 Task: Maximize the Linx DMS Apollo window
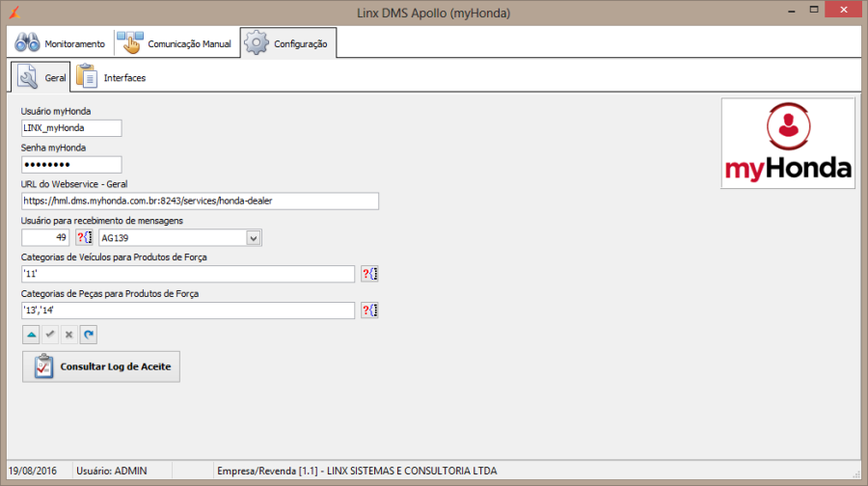click(814, 10)
